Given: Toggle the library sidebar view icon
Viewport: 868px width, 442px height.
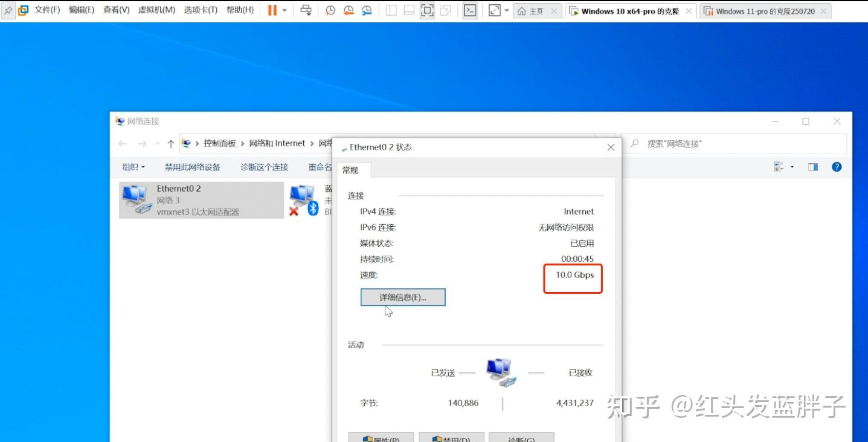Looking at the screenshot, I should coord(391,10).
